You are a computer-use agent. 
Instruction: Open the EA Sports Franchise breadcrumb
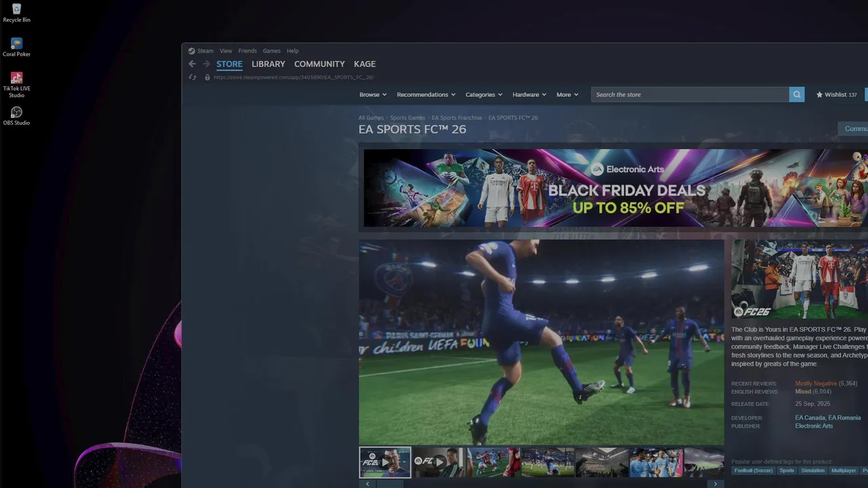(x=457, y=118)
